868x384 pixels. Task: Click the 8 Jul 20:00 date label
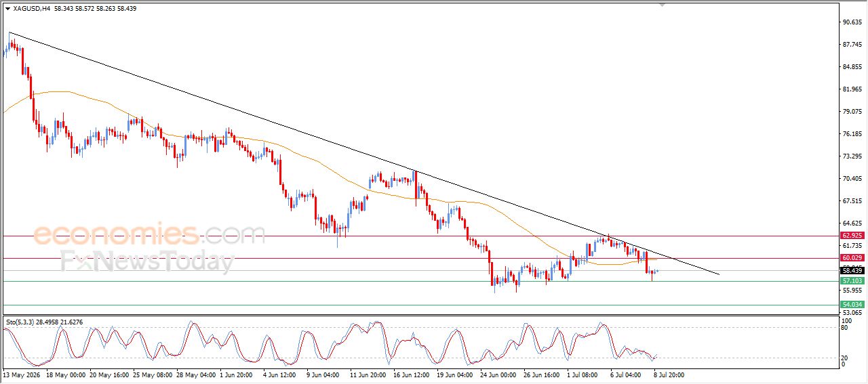click(669, 374)
